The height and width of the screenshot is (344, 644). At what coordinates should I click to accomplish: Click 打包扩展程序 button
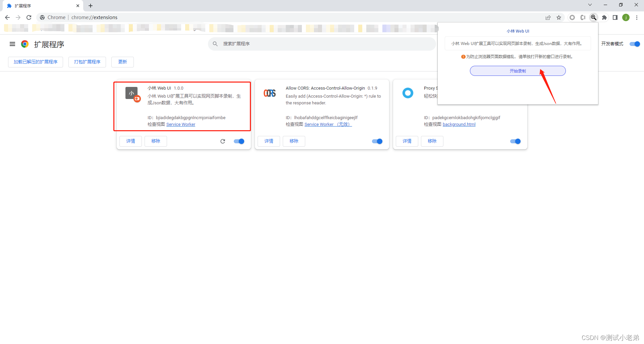click(x=87, y=62)
